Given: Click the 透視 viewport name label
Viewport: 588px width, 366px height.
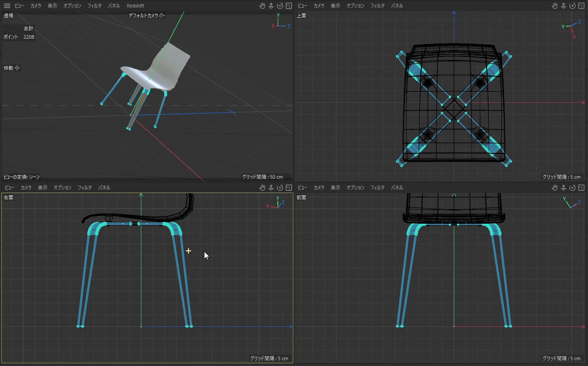Looking at the screenshot, I should tap(8, 16).
